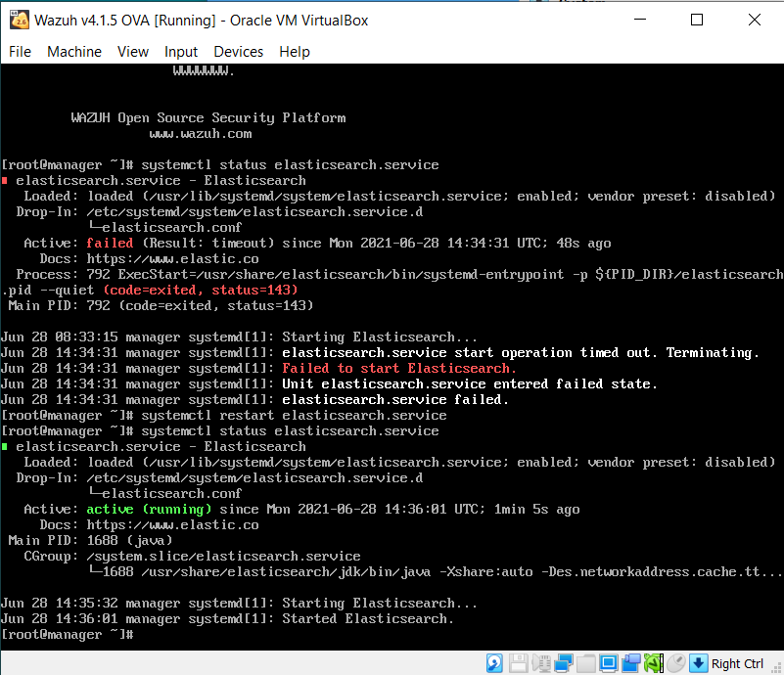Click the display monitor status icon
Image resolution: width=784 pixels, height=675 pixels.
tap(609, 663)
